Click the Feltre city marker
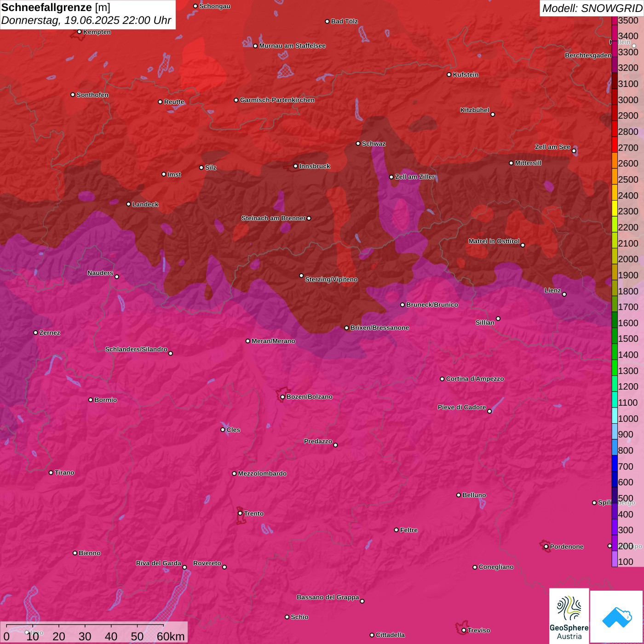Screen dimensions: 644x644 (396, 530)
